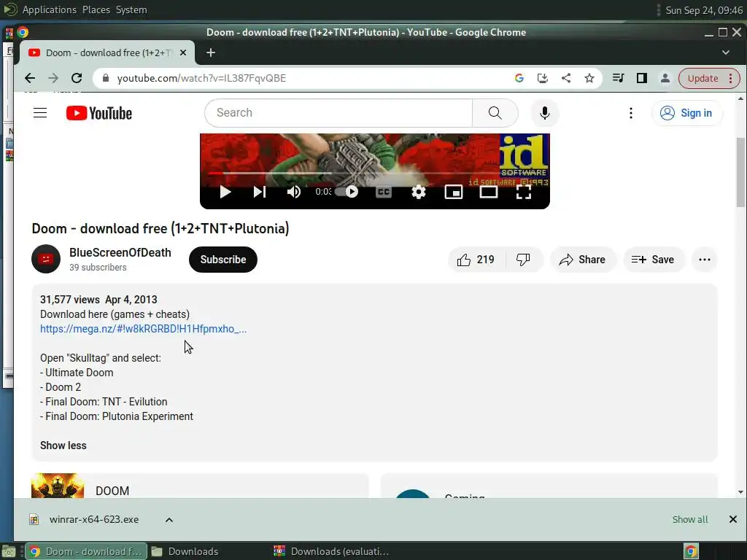Go back in Chrome

click(x=29, y=78)
